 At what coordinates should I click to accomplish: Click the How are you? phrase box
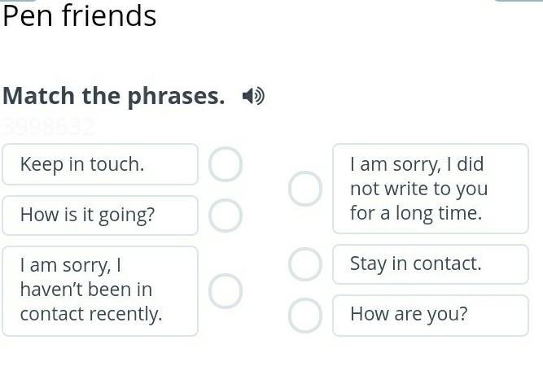click(x=431, y=316)
